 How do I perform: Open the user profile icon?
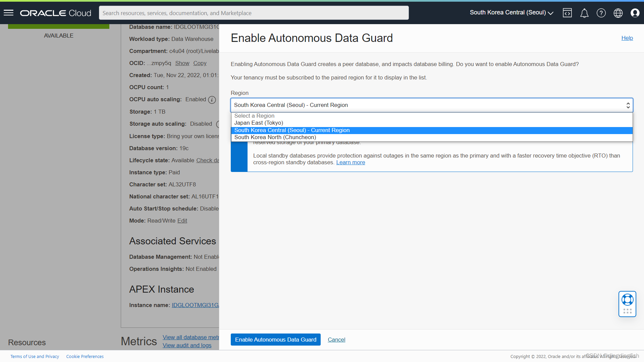click(x=635, y=13)
